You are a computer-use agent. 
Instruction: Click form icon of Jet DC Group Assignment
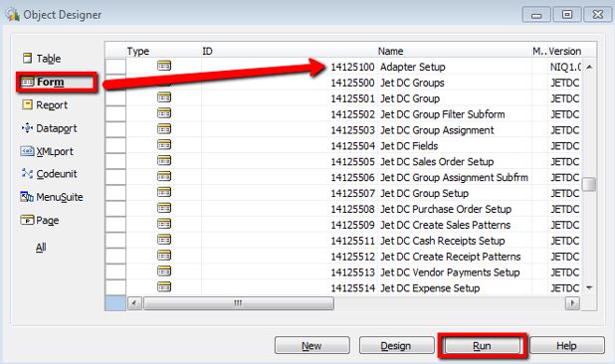[x=164, y=128]
